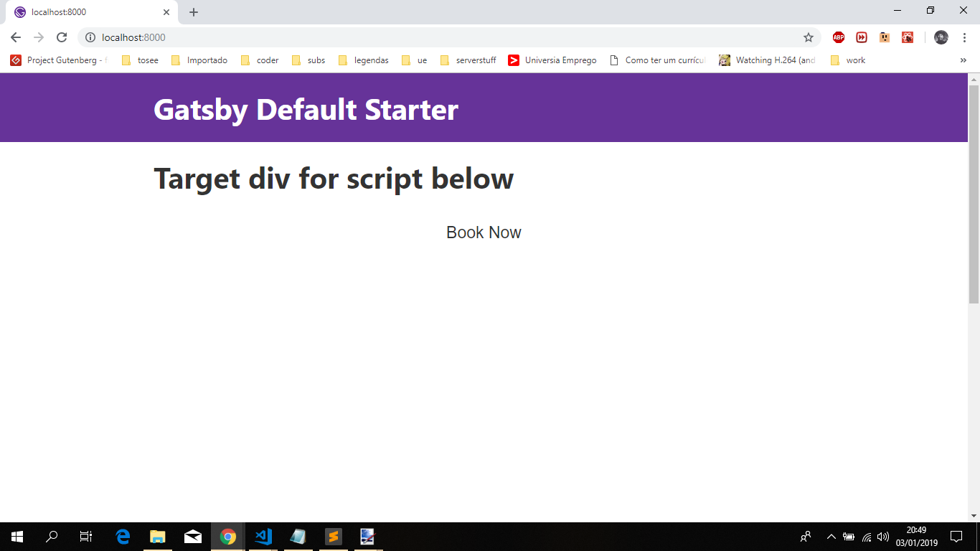Reload the localhost page
980x551 pixels.
coord(62,37)
